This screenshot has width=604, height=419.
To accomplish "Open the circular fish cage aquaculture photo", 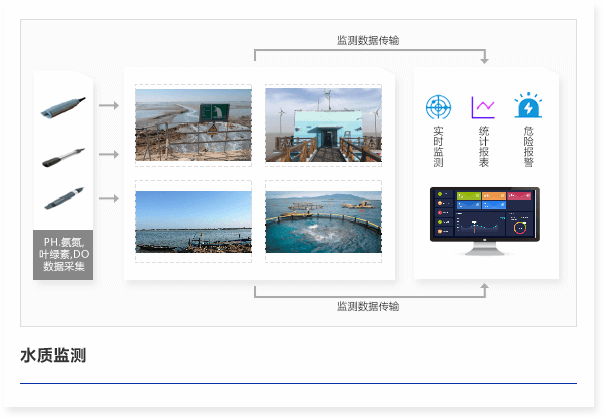I will click(x=323, y=221).
